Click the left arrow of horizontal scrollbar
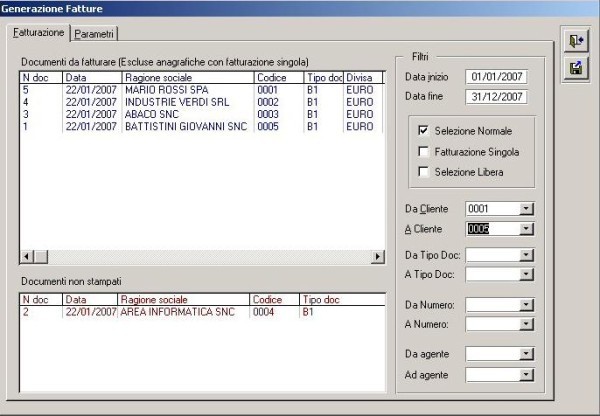 (26, 256)
